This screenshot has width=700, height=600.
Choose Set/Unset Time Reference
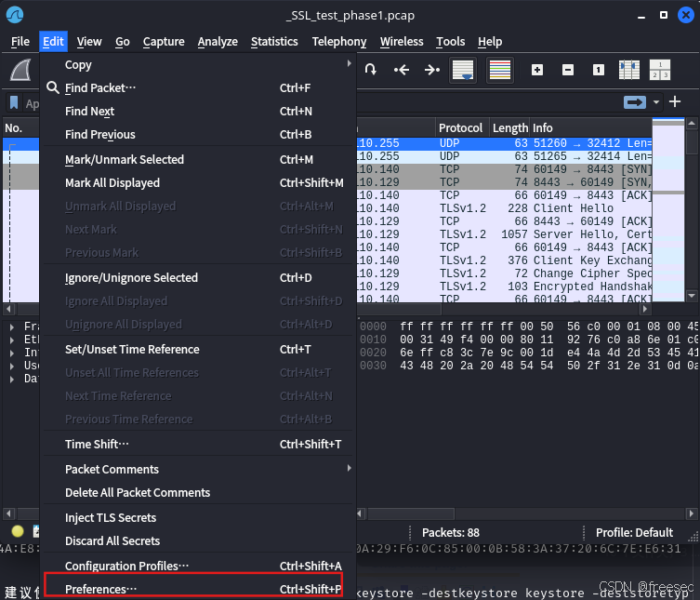(x=198, y=350)
